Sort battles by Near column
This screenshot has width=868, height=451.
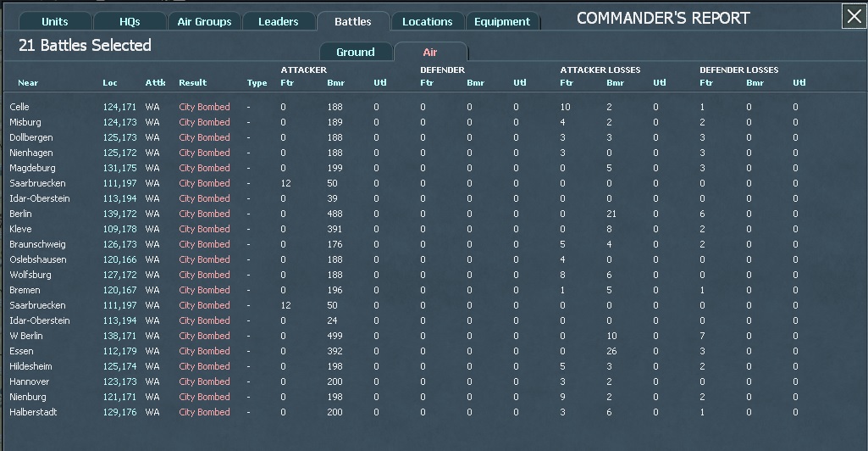pyautogui.click(x=28, y=83)
